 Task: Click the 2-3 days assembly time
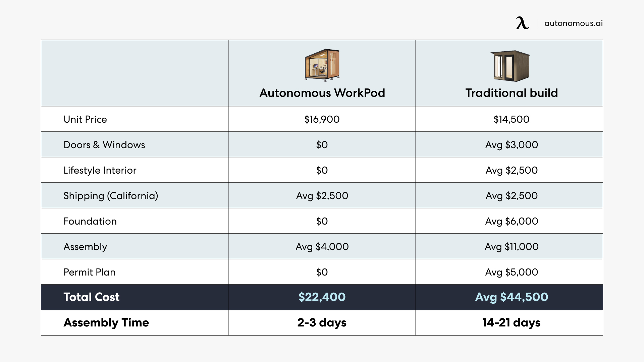tap(322, 322)
